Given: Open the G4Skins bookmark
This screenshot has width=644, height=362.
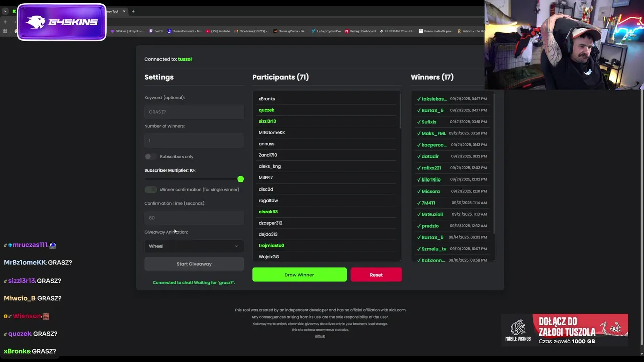Looking at the screenshot, I should click(x=127, y=31).
